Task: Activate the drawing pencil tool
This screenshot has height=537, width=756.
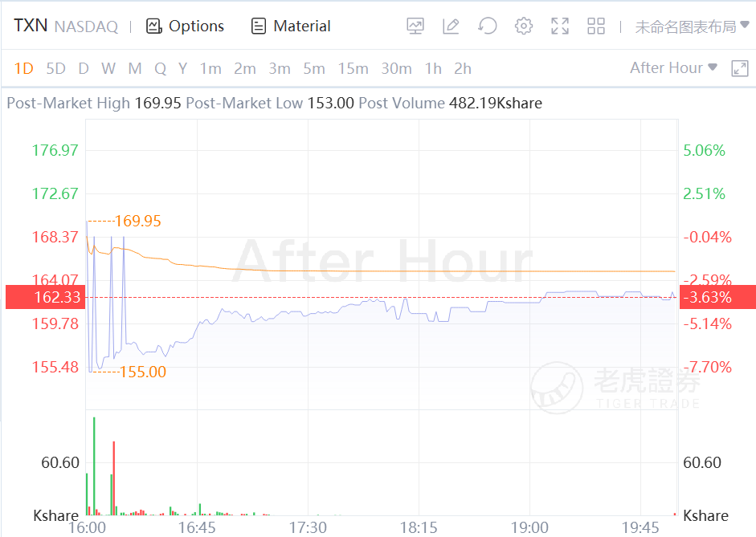Action: click(451, 26)
